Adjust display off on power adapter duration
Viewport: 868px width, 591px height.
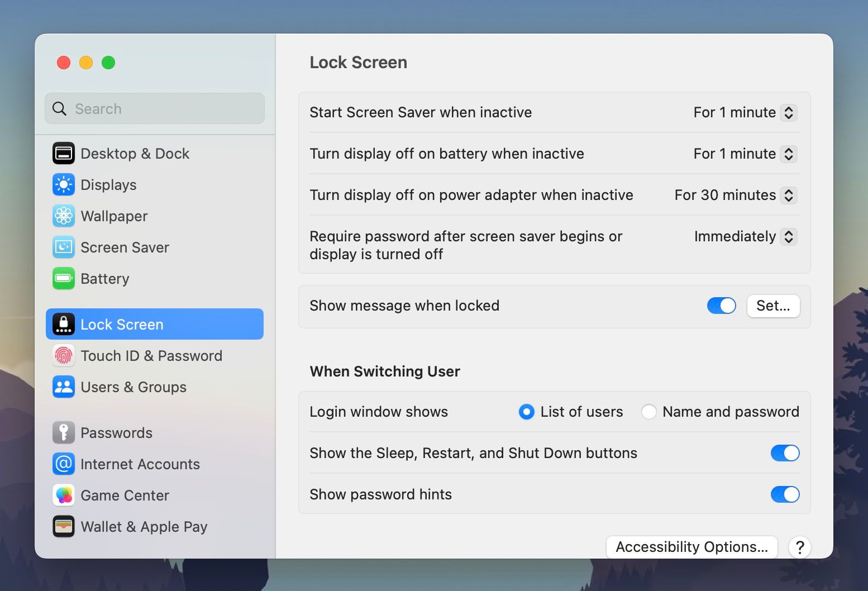788,195
